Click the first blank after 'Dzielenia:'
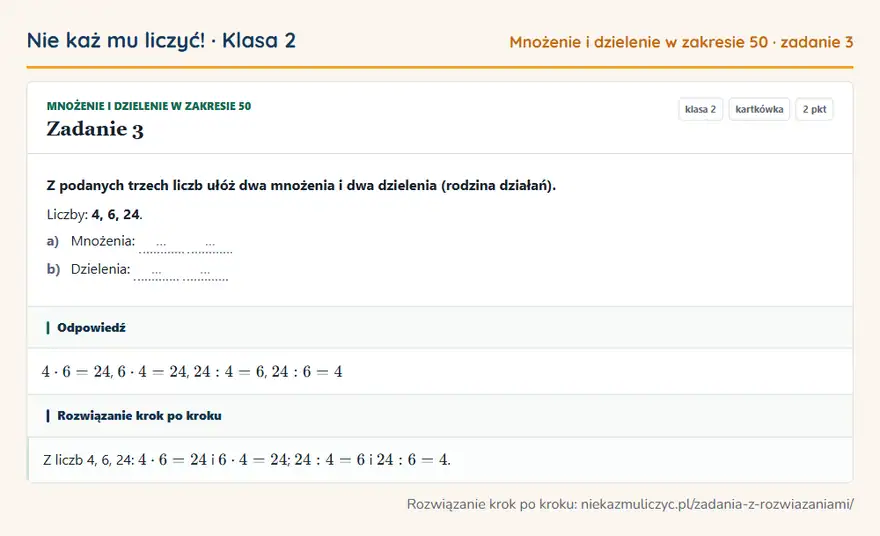The image size is (880, 536). [x=156, y=273]
